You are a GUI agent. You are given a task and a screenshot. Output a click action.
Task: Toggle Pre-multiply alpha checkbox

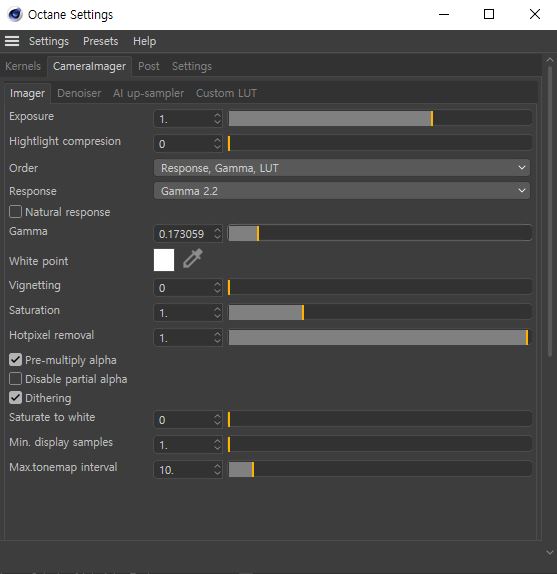[x=15, y=360]
